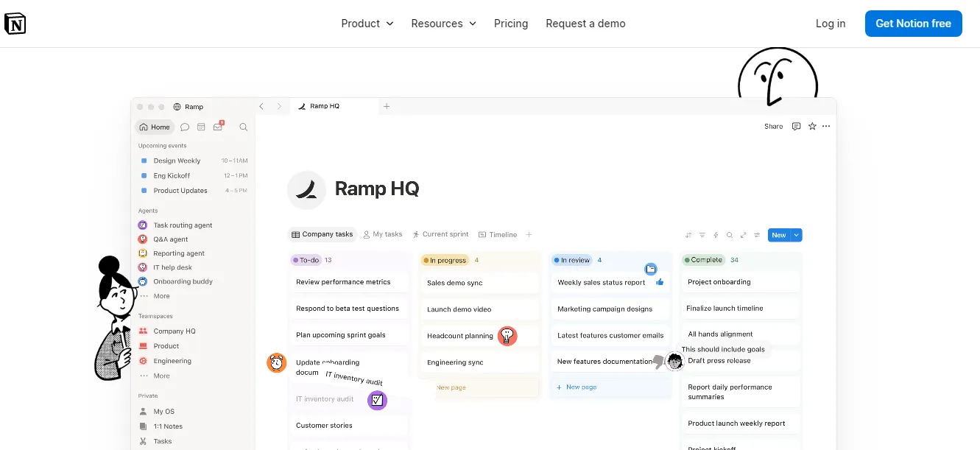
Task: Go forward with the right arrow
Action: tap(279, 106)
